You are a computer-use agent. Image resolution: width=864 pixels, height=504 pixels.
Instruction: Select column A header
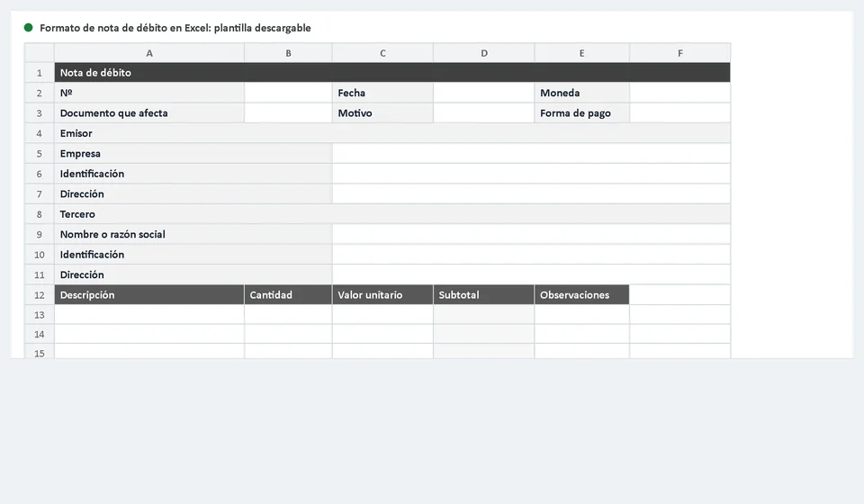point(149,53)
